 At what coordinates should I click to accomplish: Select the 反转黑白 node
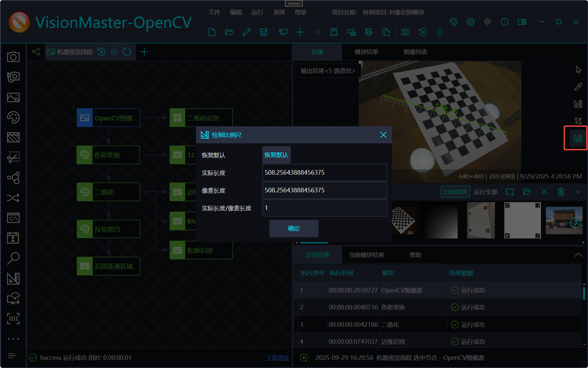pos(108,229)
